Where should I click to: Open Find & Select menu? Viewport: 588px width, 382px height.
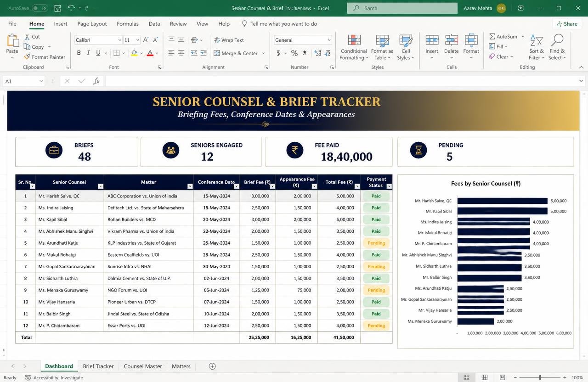click(x=557, y=47)
